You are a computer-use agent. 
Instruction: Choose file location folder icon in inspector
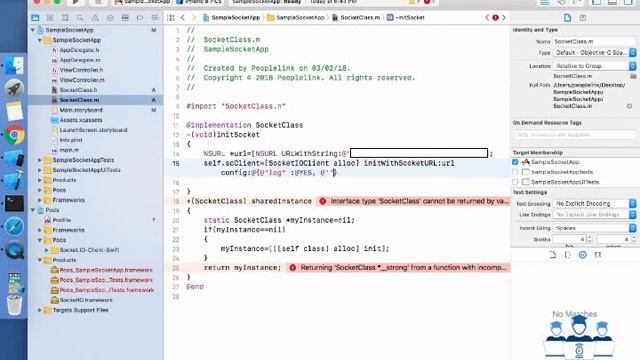pyautogui.click(x=633, y=76)
